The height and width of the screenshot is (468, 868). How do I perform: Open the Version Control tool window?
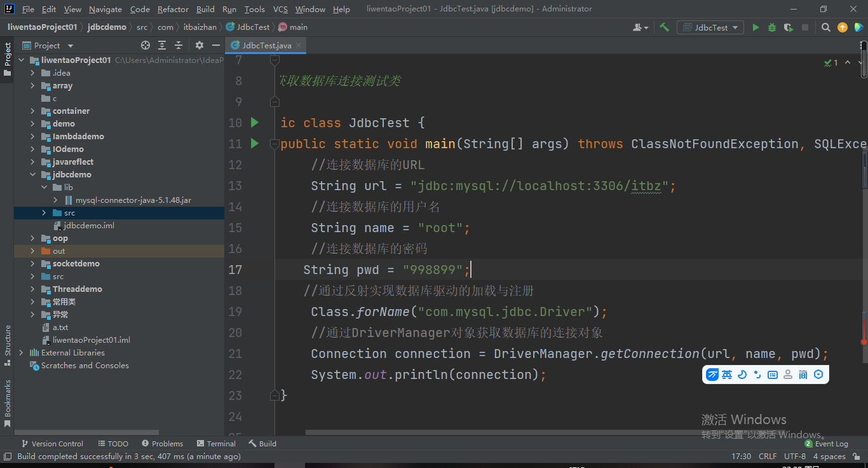click(52, 443)
